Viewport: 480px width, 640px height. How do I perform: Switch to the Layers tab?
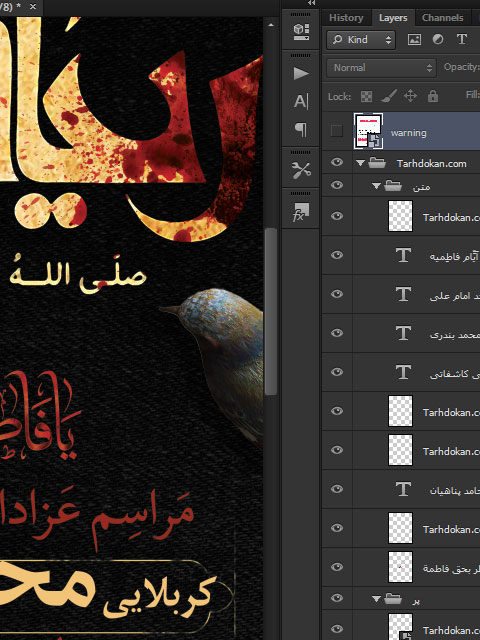tap(393, 18)
